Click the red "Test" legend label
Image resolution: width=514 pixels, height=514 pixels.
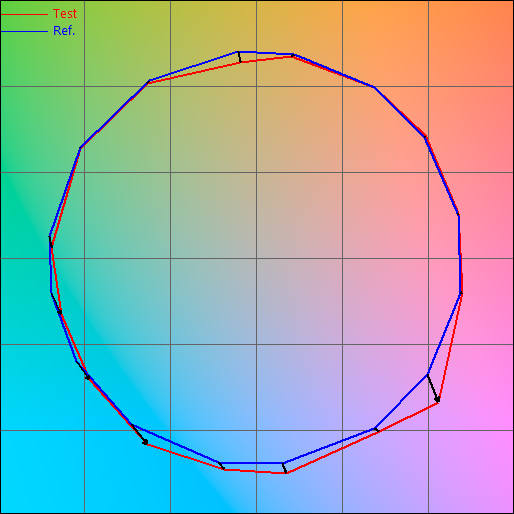pyautogui.click(x=65, y=14)
